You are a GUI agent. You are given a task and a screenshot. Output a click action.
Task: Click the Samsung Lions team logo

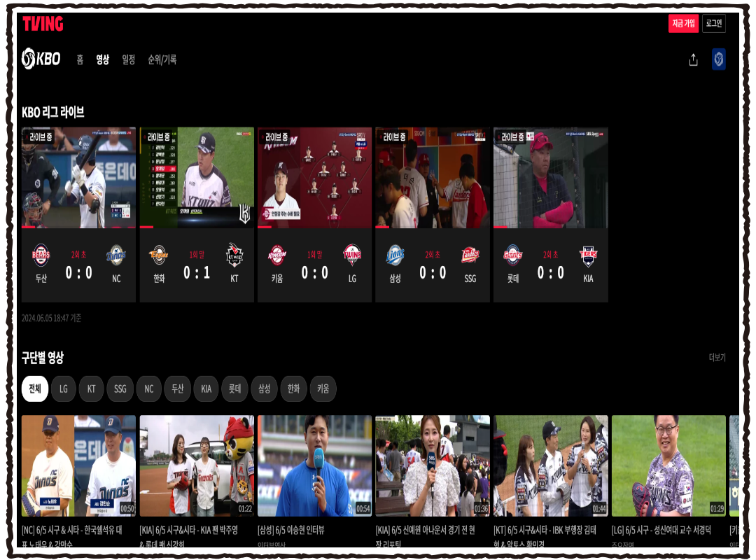coord(395,255)
